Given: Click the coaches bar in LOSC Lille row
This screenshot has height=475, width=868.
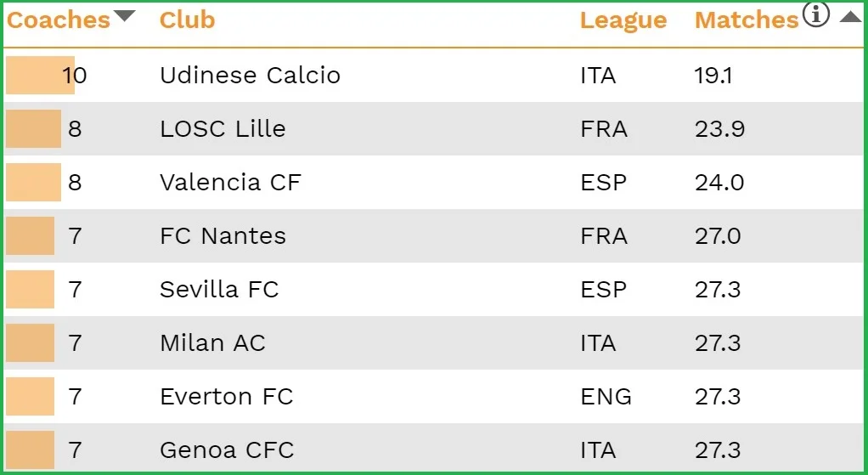Looking at the screenshot, I should pos(33,129).
